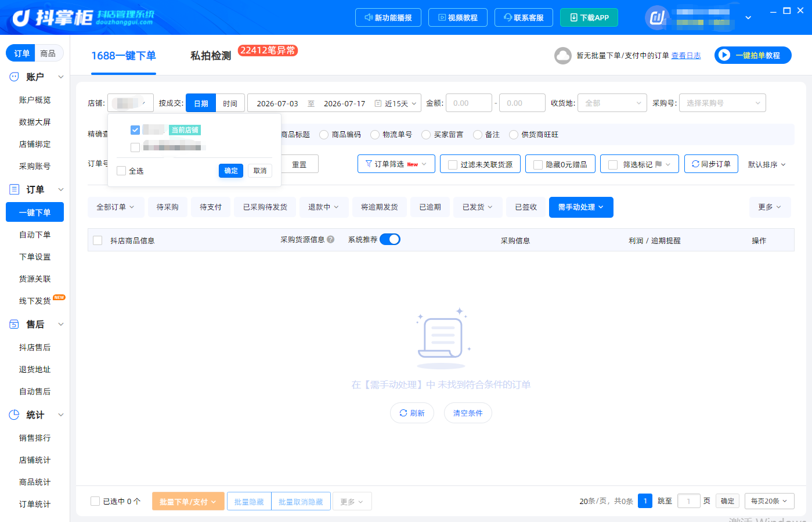This screenshot has width=812, height=522.
Task: Click the 清空条件 button
Action: 468,413
